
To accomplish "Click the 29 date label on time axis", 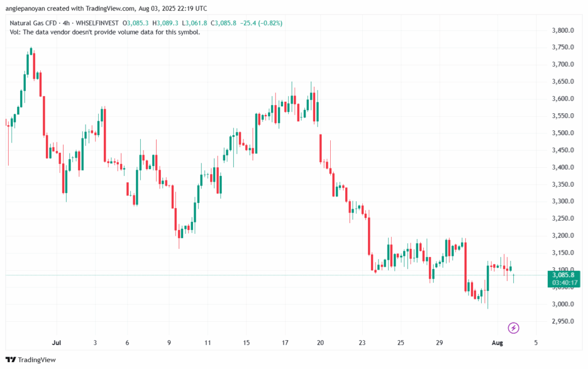I will click(439, 343).
